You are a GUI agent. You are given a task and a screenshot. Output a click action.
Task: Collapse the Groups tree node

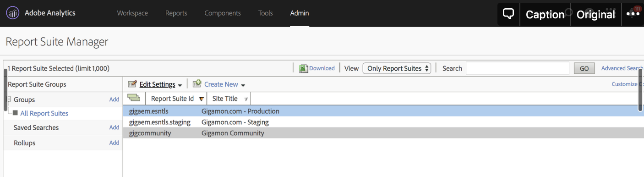[x=9, y=100]
